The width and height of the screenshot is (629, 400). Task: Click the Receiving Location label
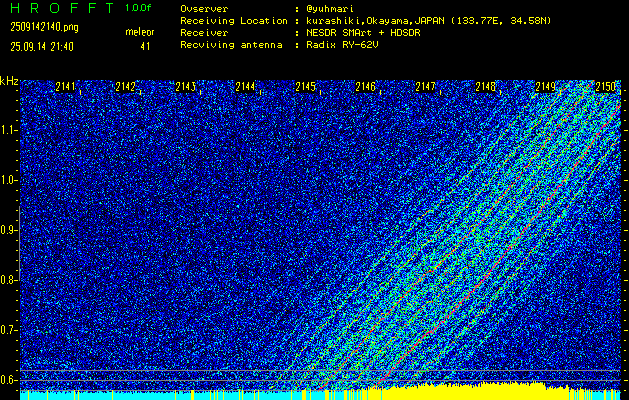pyautogui.click(x=234, y=21)
